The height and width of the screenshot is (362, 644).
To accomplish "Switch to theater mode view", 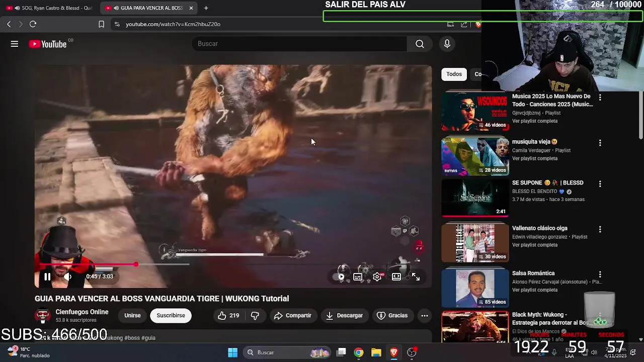I will 396,277.
